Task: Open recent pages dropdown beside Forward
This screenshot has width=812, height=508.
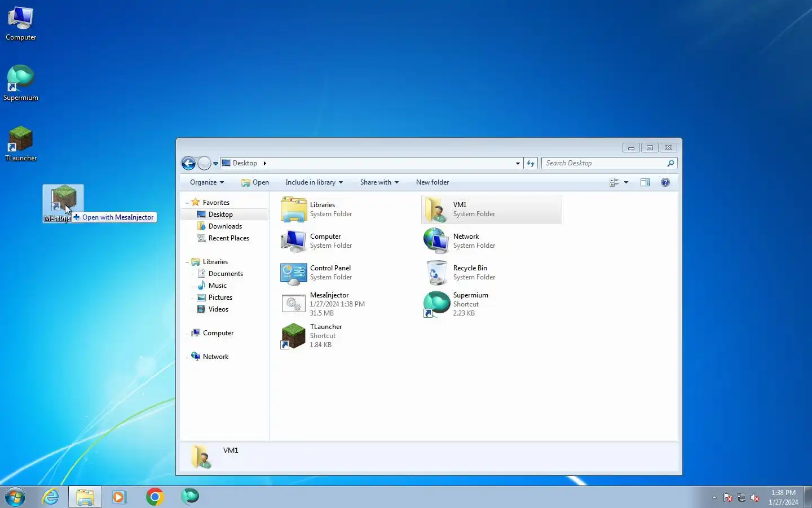Action: click(x=215, y=164)
